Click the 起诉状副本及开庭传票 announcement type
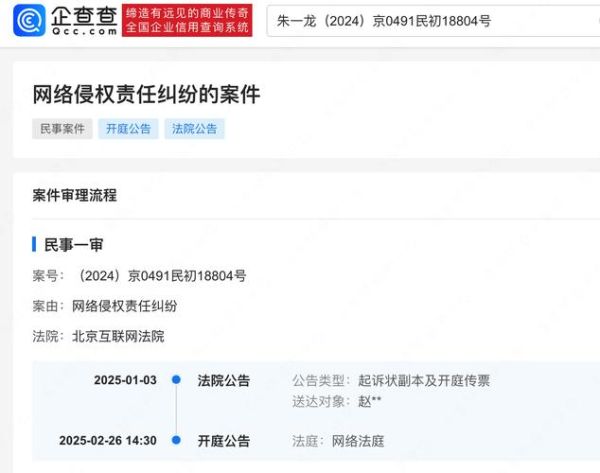 coord(424,380)
